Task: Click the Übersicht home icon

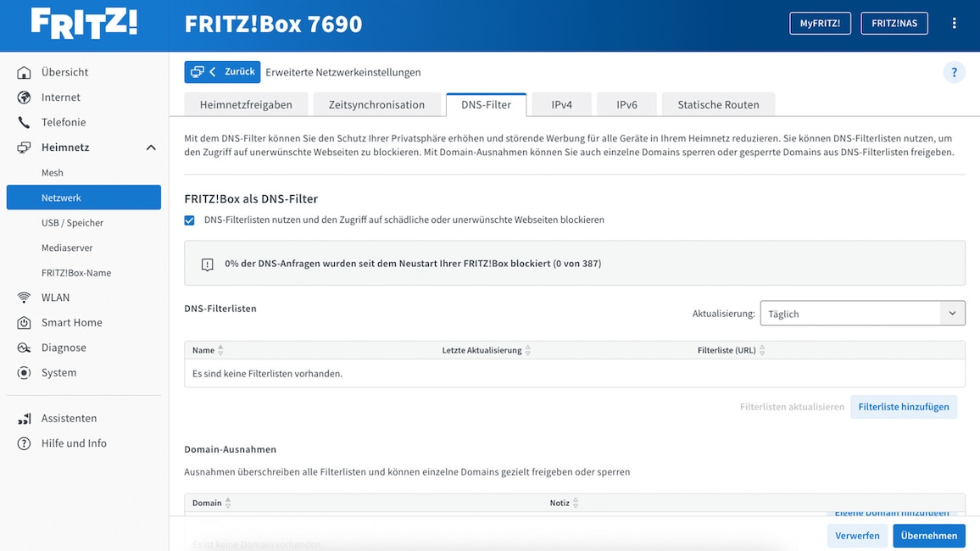Action: tap(24, 72)
